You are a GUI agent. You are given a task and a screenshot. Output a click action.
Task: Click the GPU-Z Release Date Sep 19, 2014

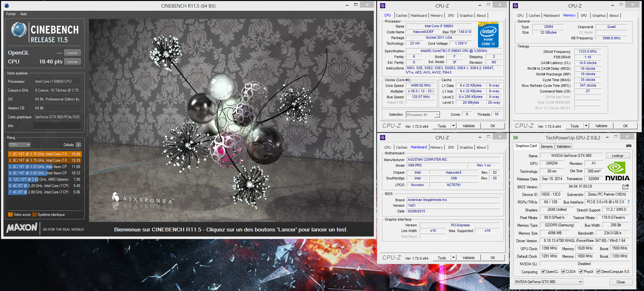click(x=552, y=179)
